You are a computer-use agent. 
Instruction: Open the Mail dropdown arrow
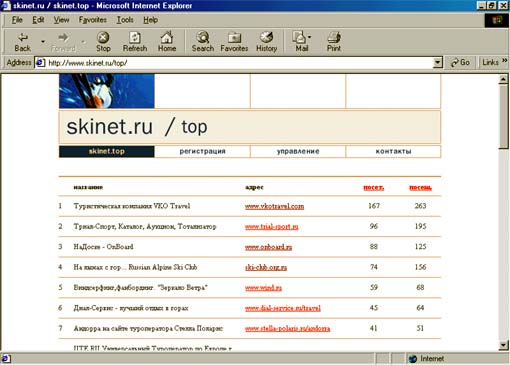[x=310, y=37]
